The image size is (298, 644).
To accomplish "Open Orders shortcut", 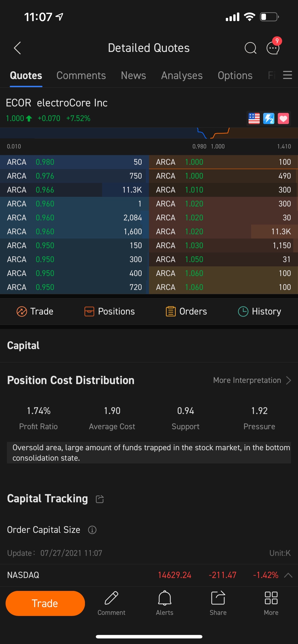I will [186, 312].
